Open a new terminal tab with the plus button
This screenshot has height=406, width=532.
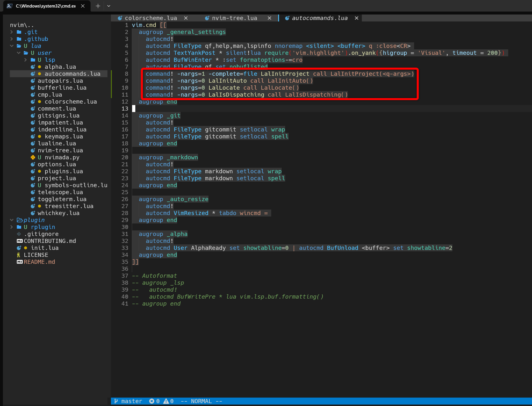point(98,6)
